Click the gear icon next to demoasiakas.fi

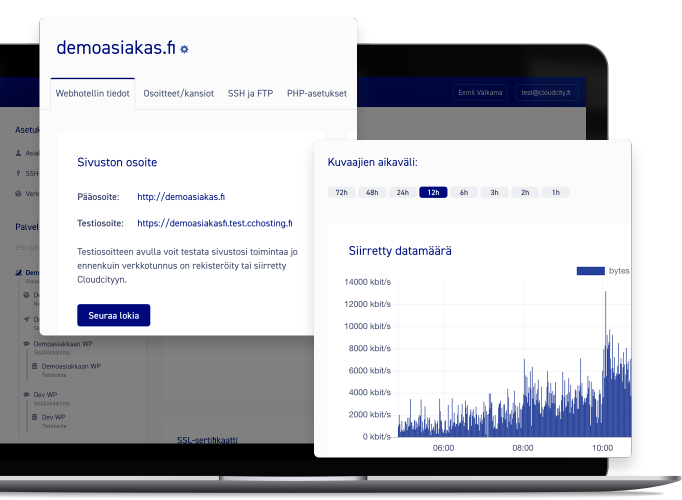184,49
